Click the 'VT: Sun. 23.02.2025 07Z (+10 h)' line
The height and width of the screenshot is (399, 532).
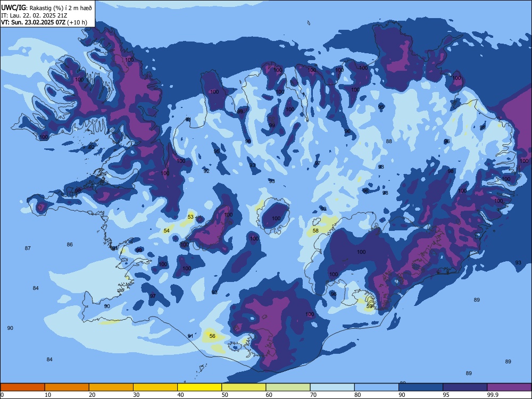pyautogui.click(x=44, y=22)
